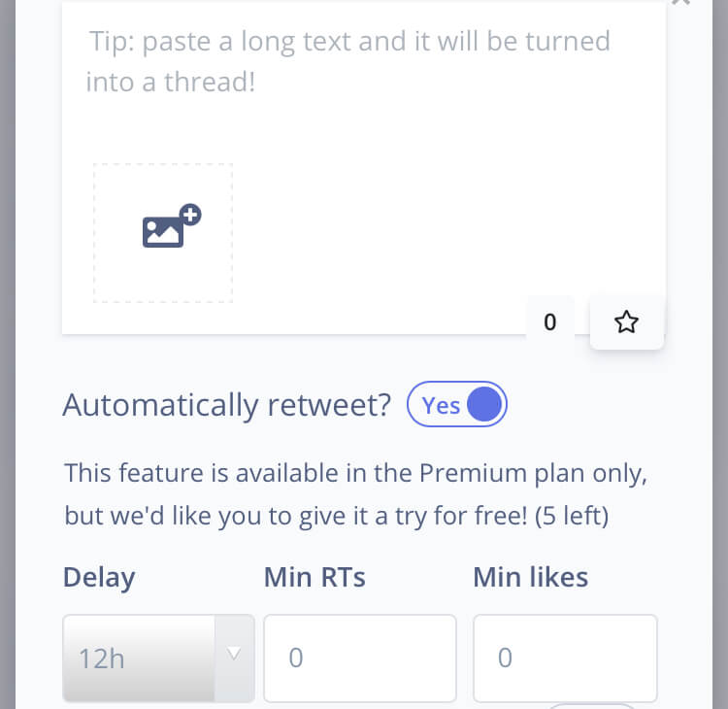Focus the Min likes input field
The image size is (728, 709).
(565, 658)
